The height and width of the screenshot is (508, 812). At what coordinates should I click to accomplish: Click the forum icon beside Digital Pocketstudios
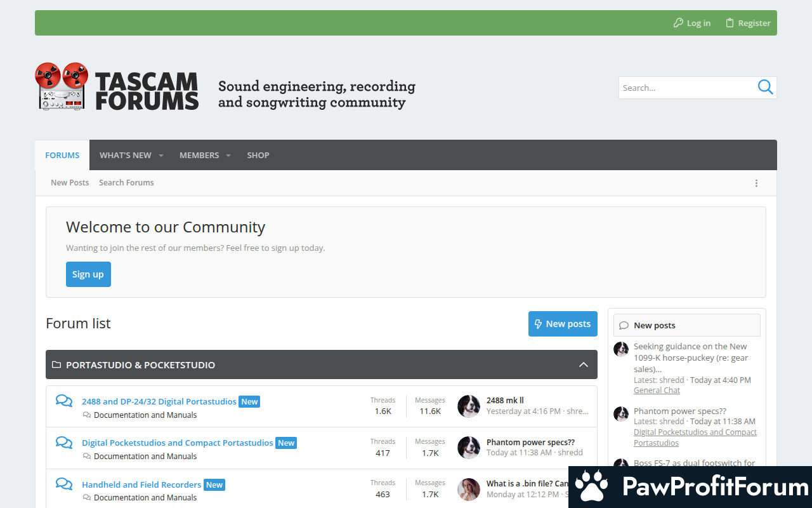click(x=64, y=442)
